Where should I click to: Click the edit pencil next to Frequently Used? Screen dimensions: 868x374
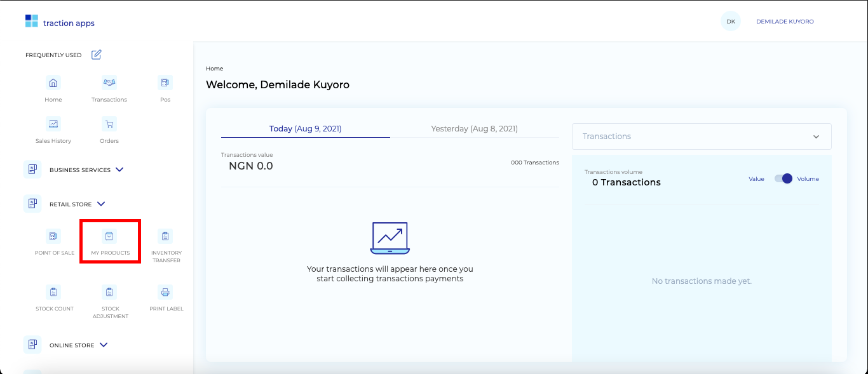click(x=96, y=55)
